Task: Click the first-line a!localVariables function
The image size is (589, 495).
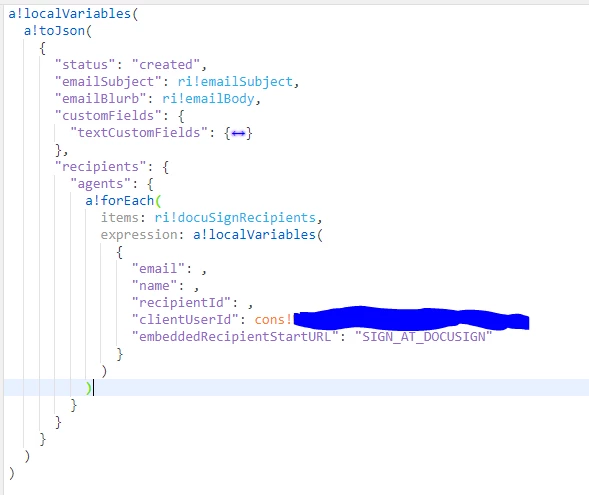Action: pos(69,14)
